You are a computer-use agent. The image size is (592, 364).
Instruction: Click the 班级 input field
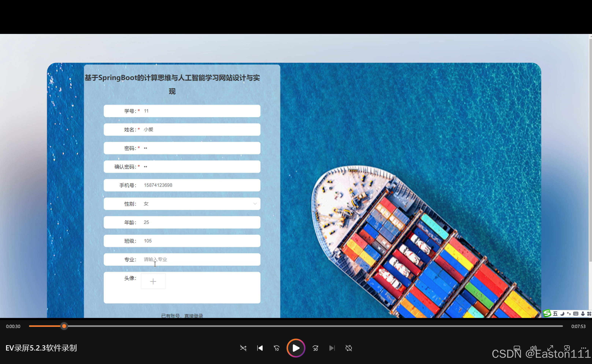point(182,241)
